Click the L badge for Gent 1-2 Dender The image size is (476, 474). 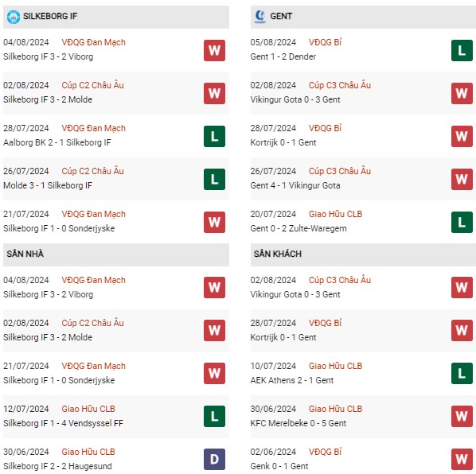(x=462, y=50)
